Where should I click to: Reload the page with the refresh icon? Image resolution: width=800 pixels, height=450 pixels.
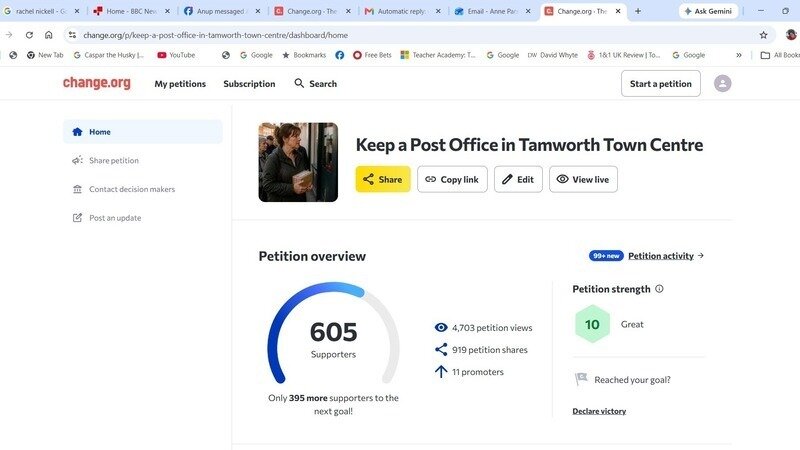pyautogui.click(x=29, y=35)
